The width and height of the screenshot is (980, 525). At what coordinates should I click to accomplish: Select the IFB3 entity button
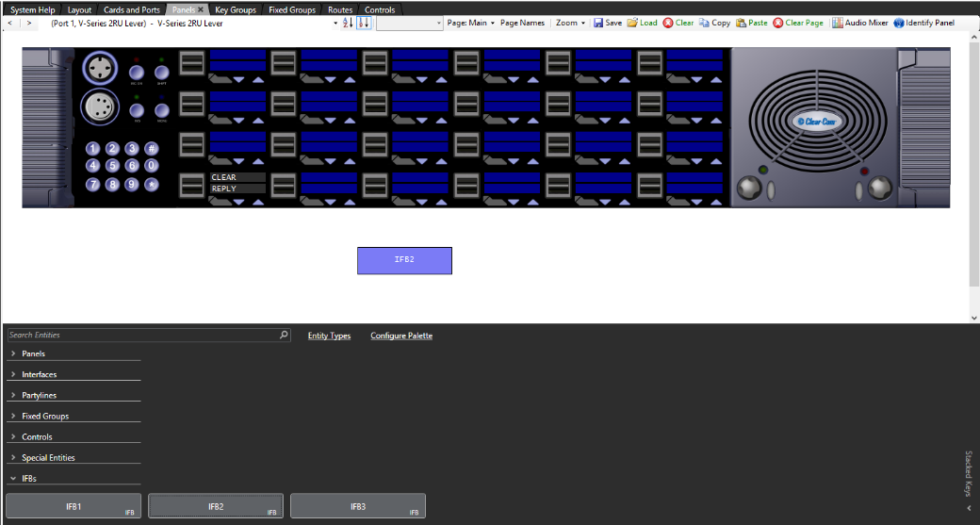[357, 506]
